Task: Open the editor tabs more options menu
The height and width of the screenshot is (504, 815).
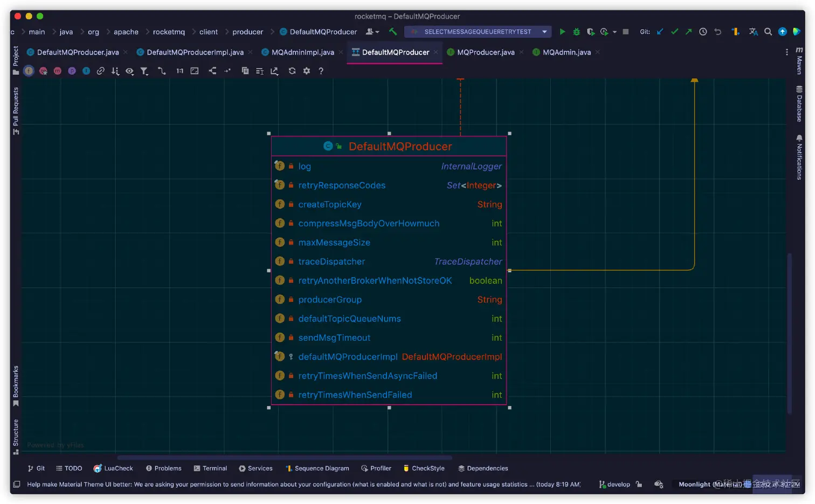Action: click(786, 52)
